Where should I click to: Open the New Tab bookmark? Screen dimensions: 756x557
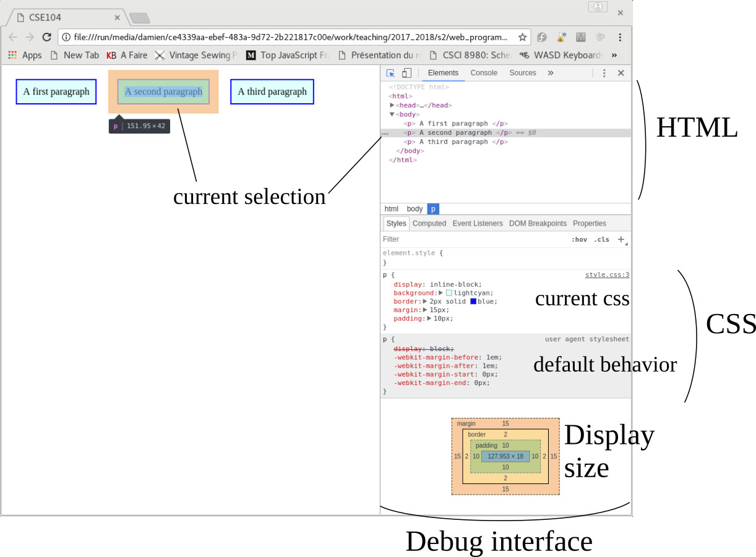[74, 55]
